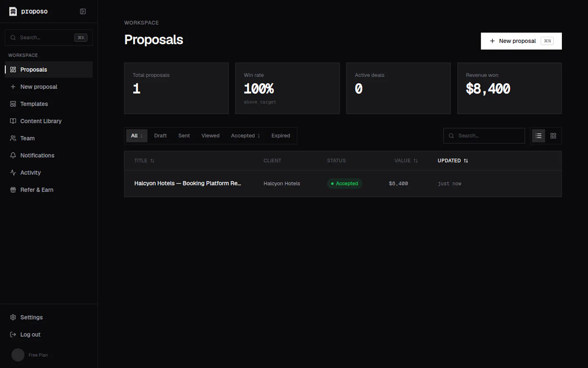Click the Active deals card
588x368 pixels.
click(398, 88)
